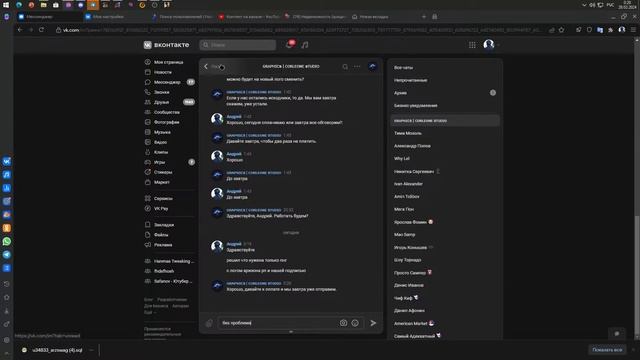Attach a file with the paperclip icon
Screen dimensions: 640x360
click(x=209, y=323)
